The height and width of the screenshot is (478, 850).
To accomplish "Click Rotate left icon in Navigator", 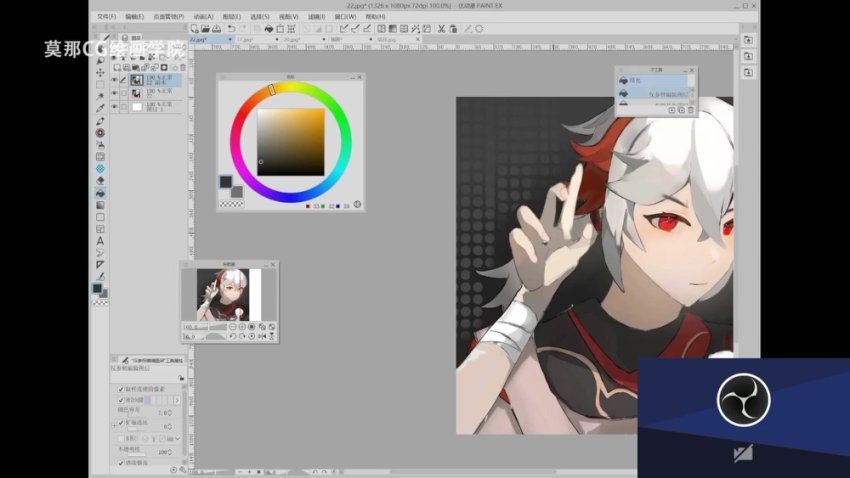I will (233, 337).
